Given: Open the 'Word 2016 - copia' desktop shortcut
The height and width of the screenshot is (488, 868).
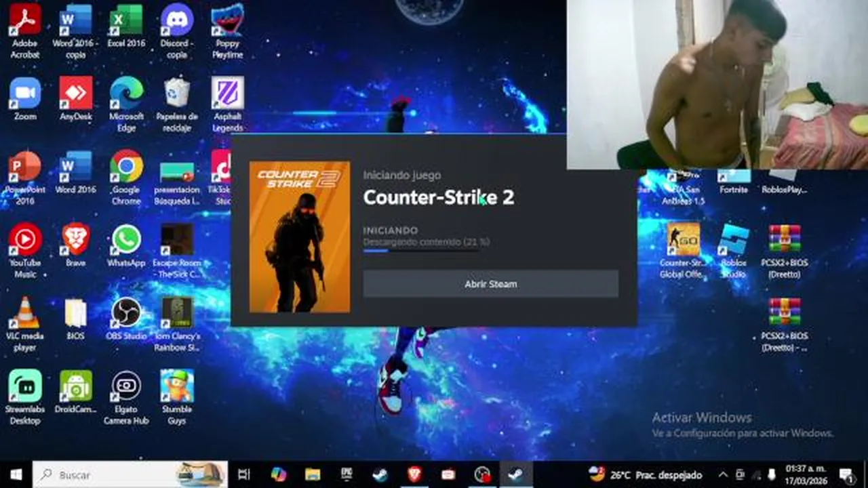Looking at the screenshot, I should point(75,31).
